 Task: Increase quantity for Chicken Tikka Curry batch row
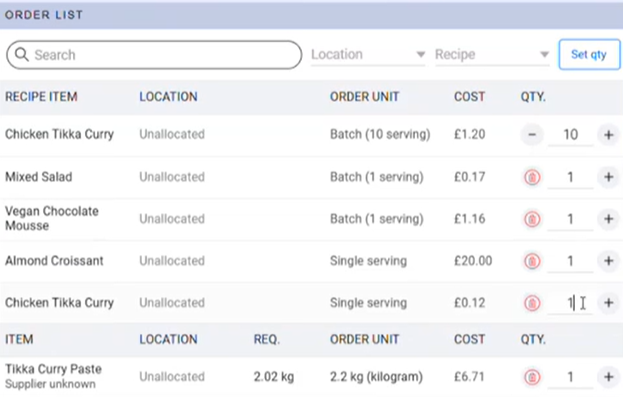608,135
